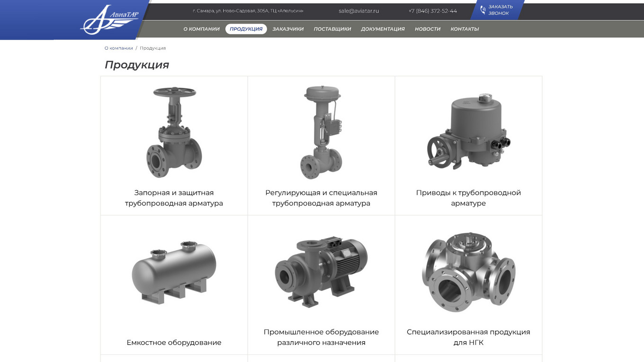Open Регулирующая и специальная трубопроводная арматура link
The image size is (644, 362).
(x=322, y=198)
